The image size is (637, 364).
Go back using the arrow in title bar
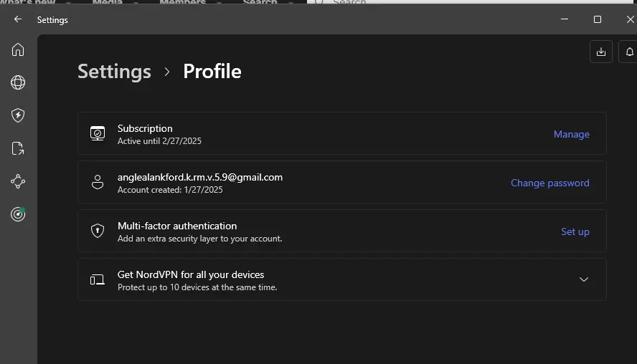coord(17,19)
